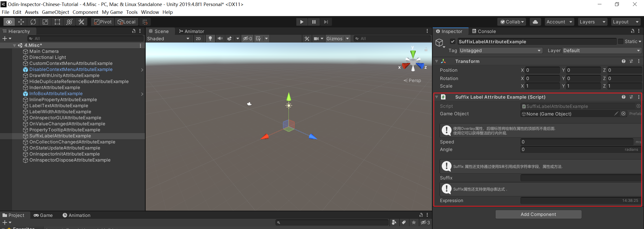The height and width of the screenshot is (229, 644).
Task: Toggle 2D scene view mode
Action: click(198, 39)
